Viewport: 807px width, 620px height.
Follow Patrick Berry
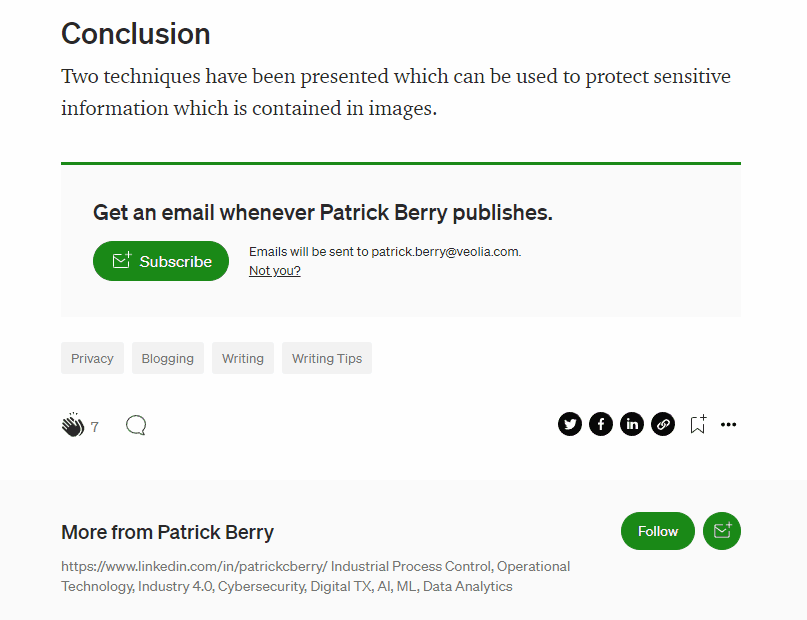pos(658,531)
